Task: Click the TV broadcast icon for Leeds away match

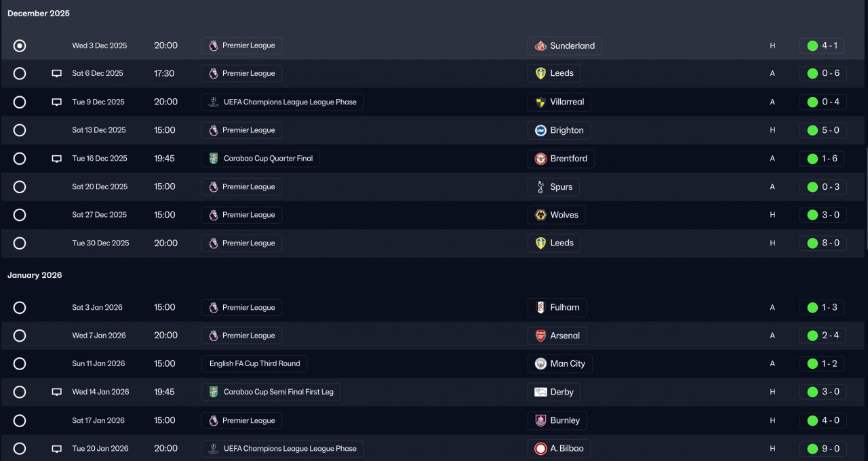Action: coord(57,74)
